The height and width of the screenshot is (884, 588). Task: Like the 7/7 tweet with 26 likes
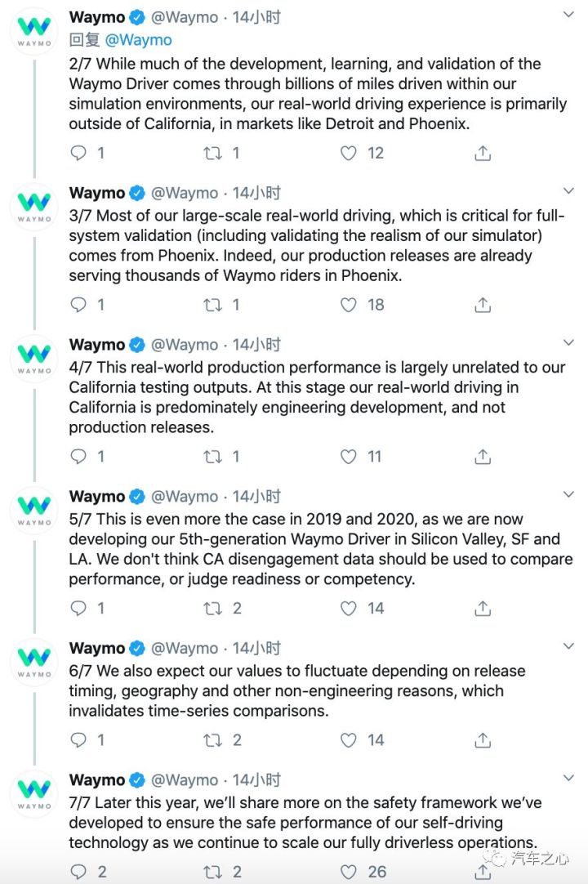(x=349, y=873)
